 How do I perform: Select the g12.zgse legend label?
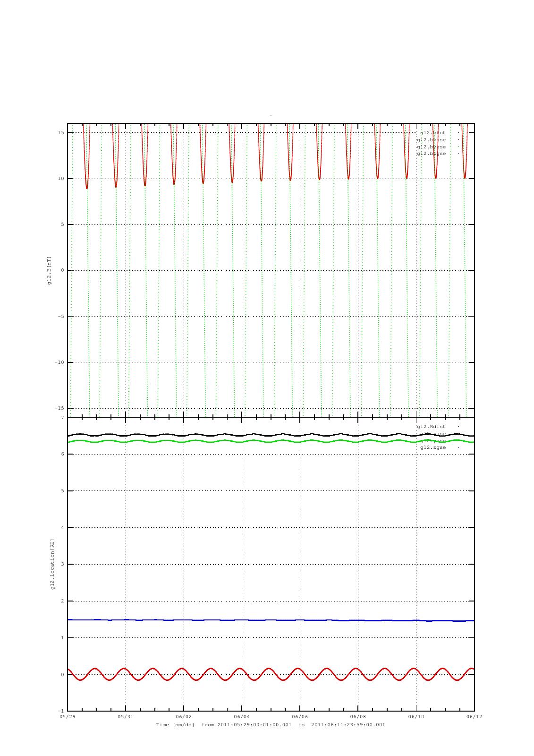(433, 447)
